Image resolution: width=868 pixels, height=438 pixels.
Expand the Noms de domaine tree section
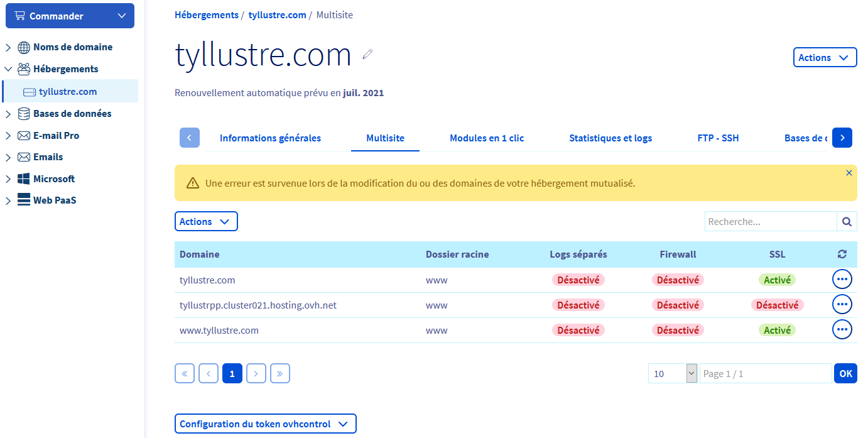click(8, 47)
